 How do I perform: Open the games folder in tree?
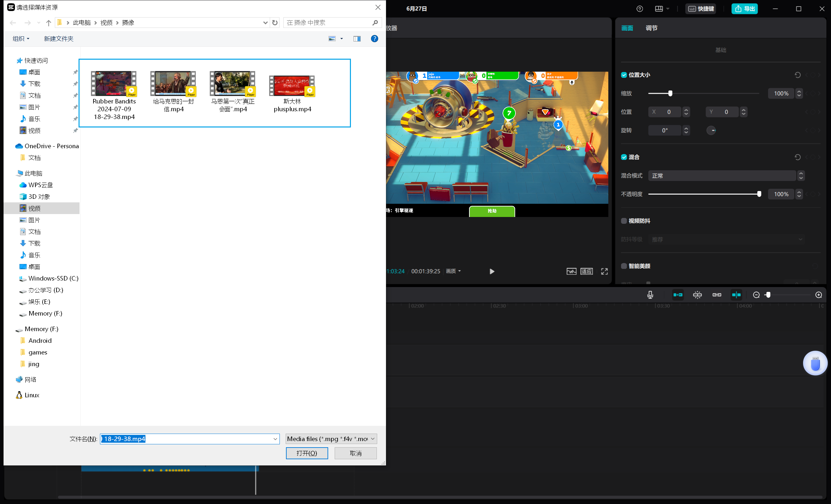(38, 352)
